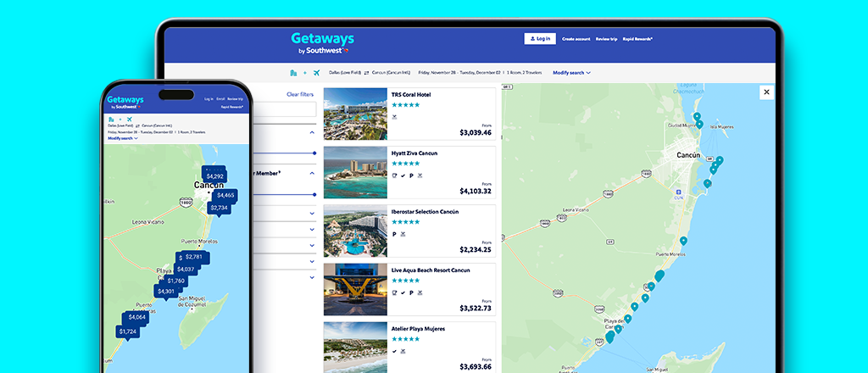
Task: Select the $4,292 price marker on phone map
Action: [214, 176]
